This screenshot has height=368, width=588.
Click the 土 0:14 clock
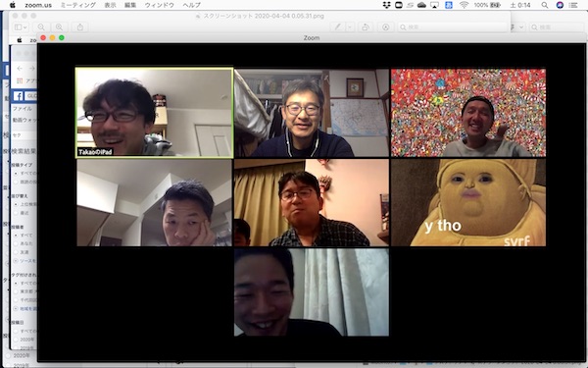pyautogui.click(x=520, y=5)
